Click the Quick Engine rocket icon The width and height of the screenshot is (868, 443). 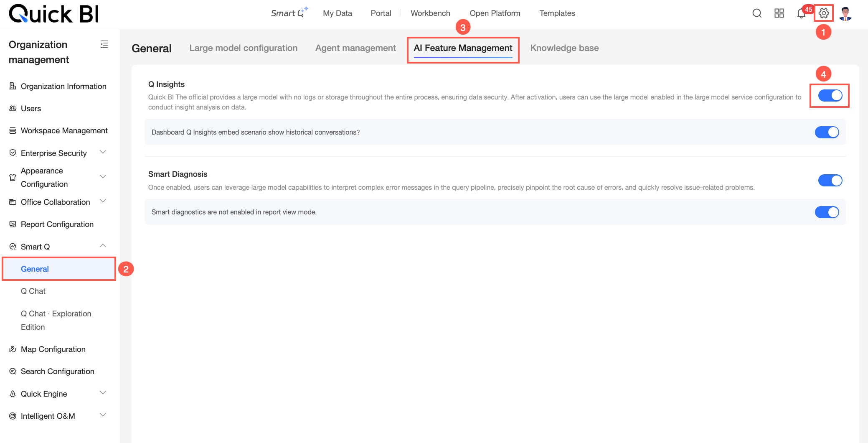tap(13, 394)
